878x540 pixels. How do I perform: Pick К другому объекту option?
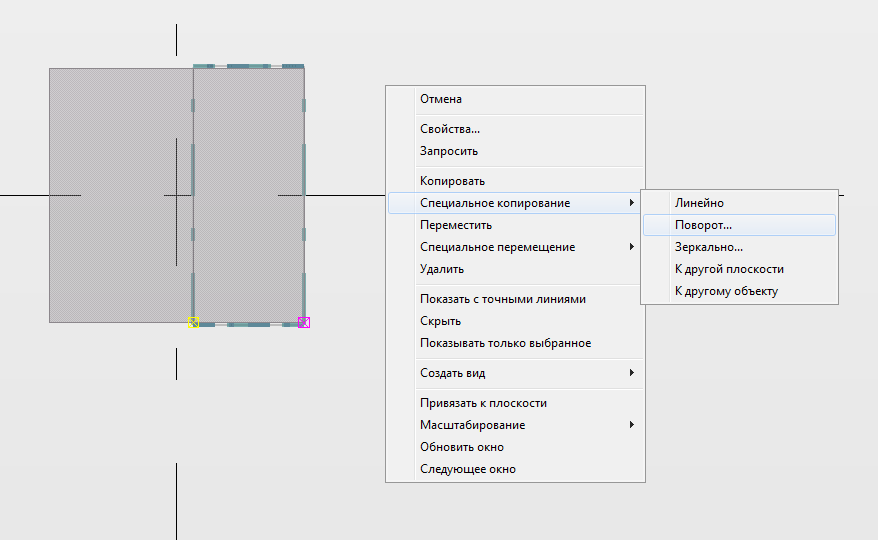(726, 291)
